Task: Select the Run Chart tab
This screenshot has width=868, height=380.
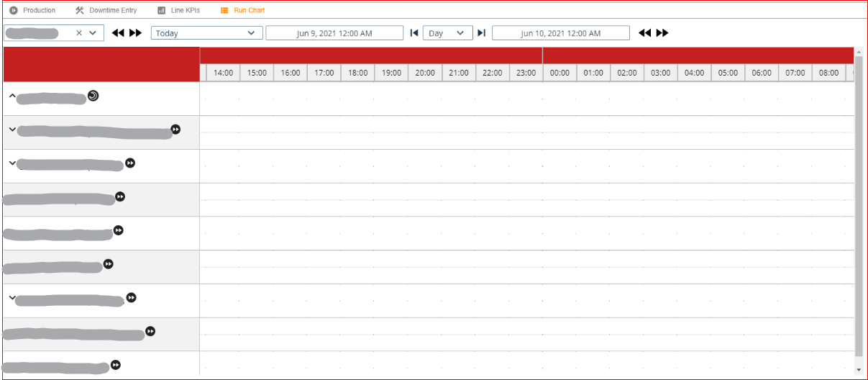Action: point(242,10)
